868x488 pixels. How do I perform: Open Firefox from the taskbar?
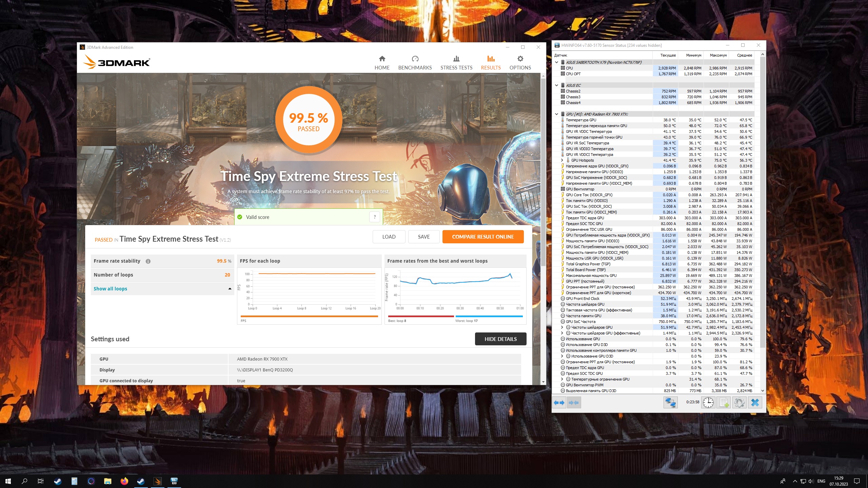124,481
